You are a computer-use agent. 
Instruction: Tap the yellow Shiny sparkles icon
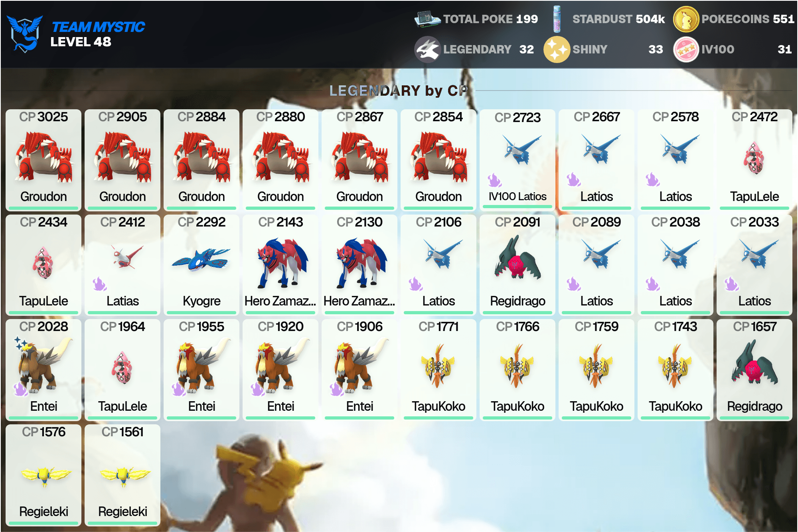coord(557,49)
